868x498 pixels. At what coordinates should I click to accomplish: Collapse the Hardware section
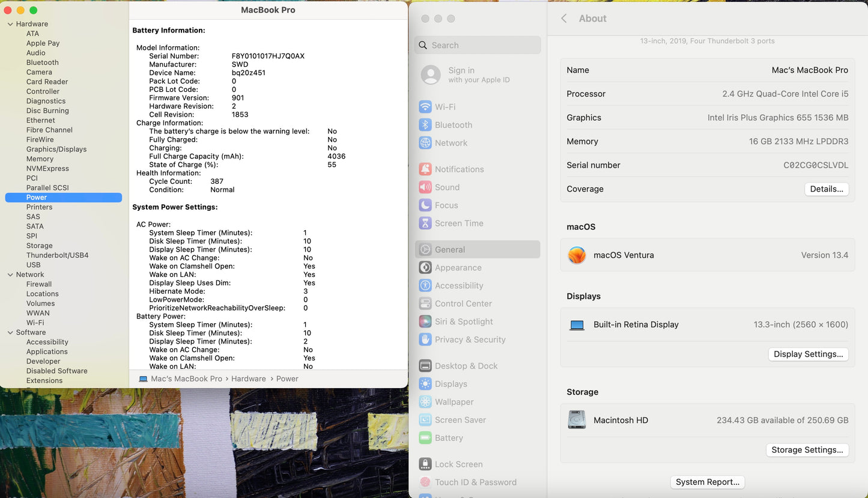click(10, 23)
